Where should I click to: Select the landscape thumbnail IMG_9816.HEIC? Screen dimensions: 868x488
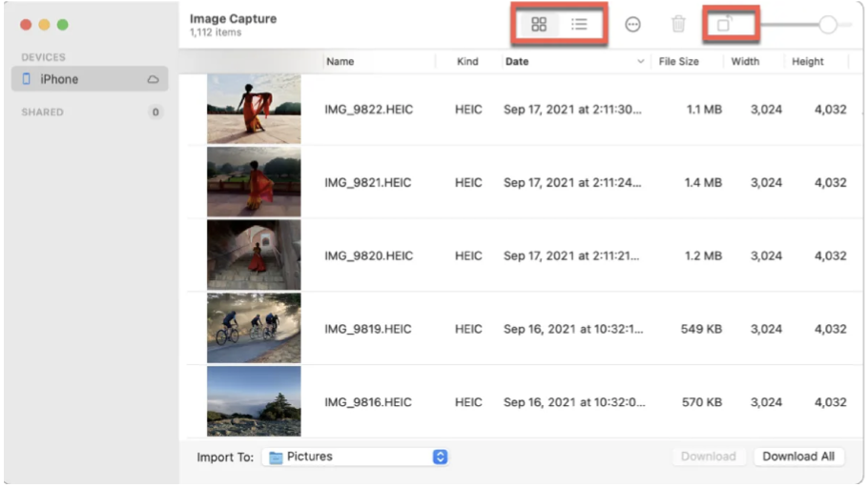click(x=254, y=401)
